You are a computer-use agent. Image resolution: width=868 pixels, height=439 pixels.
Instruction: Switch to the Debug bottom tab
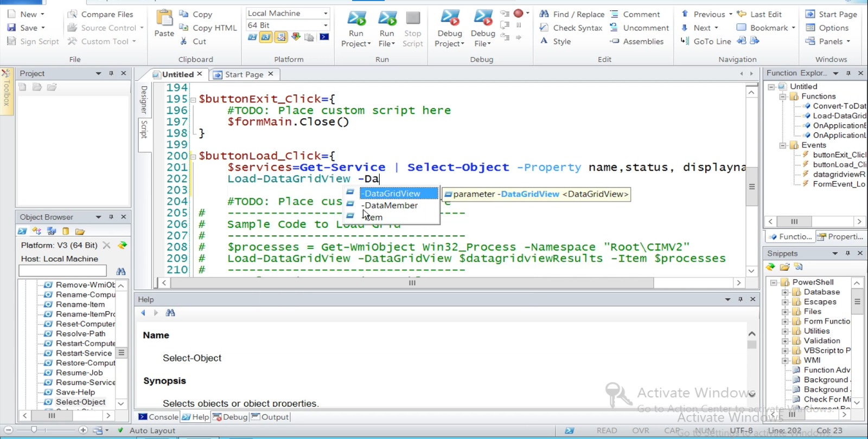230,417
